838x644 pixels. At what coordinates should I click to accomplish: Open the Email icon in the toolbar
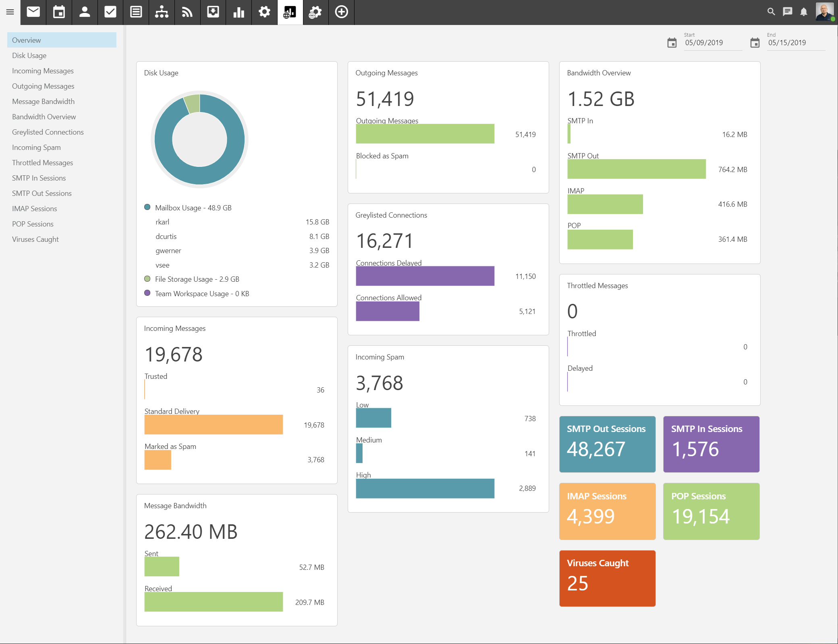[x=33, y=12]
